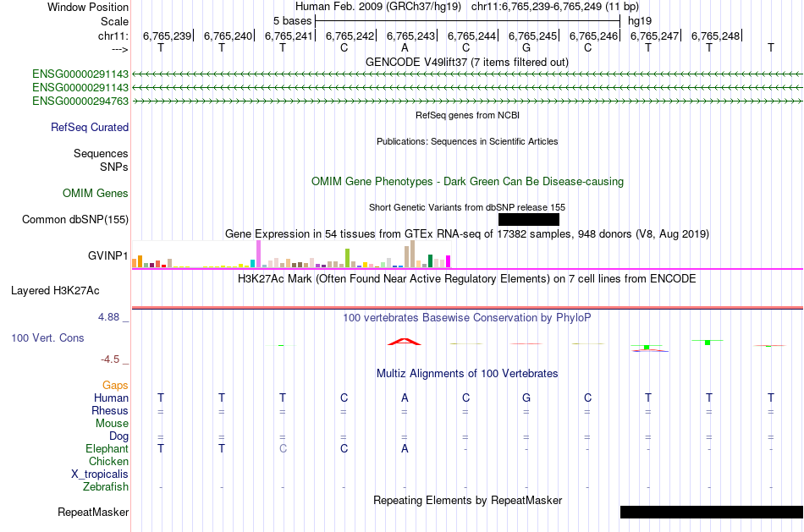Viewport: 804px width, 532px height.
Task: Click the Window Position track label
Action: pyautogui.click(x=88, y=7)
